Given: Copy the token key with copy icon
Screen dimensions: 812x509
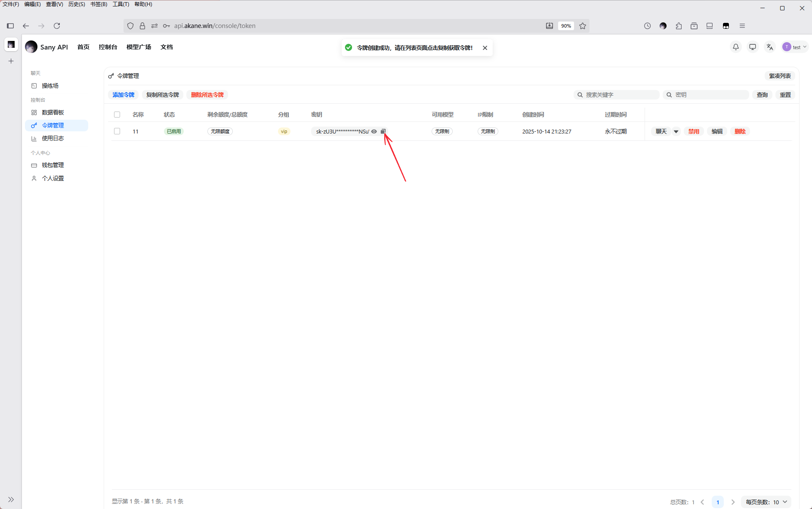Looking at the screenshot, I should coord(383,131).
